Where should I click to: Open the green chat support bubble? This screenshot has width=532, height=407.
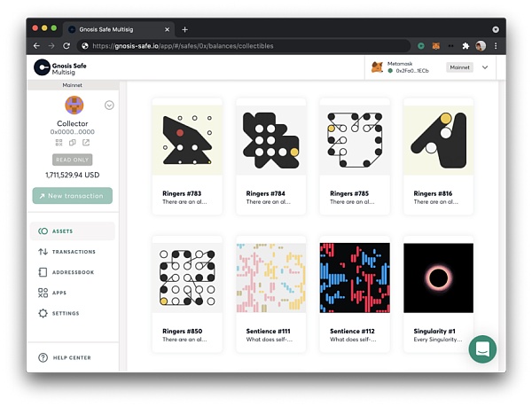point(482,348)
